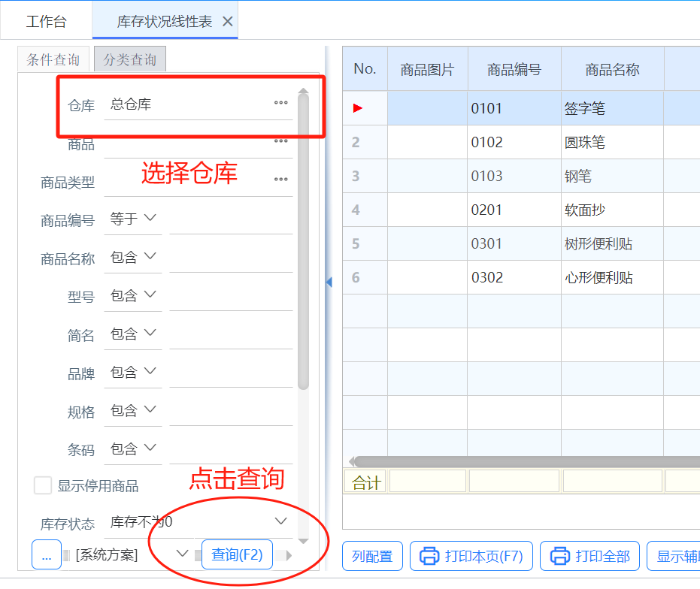Close the 库存状况线性表 tab
The width and height of the screenshot is (700, 589).
[228, 22]
